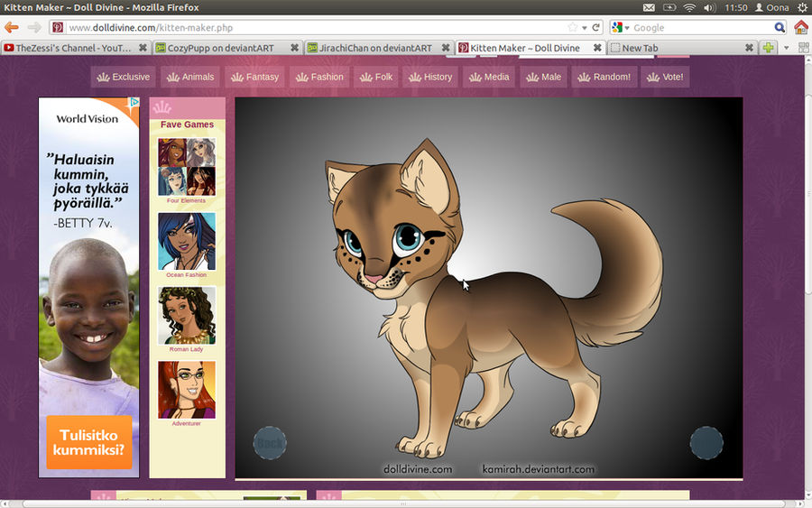Open the Roman Lady game thumbnail

coord(187,316)
